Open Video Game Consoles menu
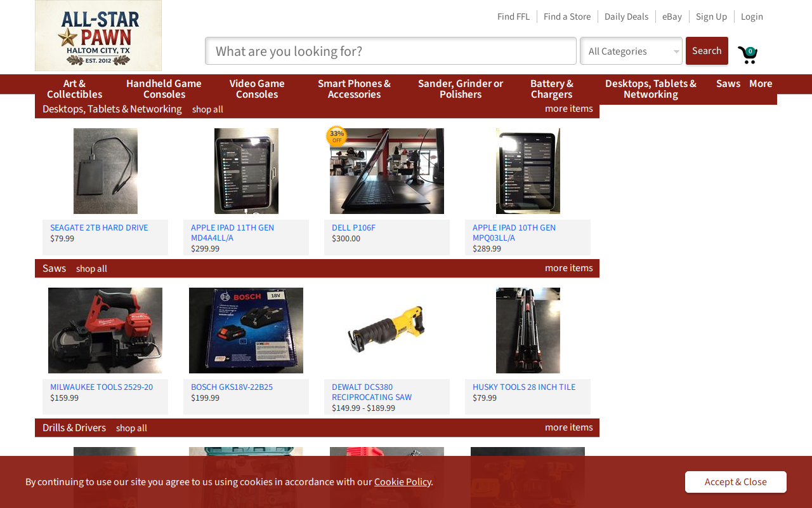This screenshot has height=508, width=812. [257, 89]
